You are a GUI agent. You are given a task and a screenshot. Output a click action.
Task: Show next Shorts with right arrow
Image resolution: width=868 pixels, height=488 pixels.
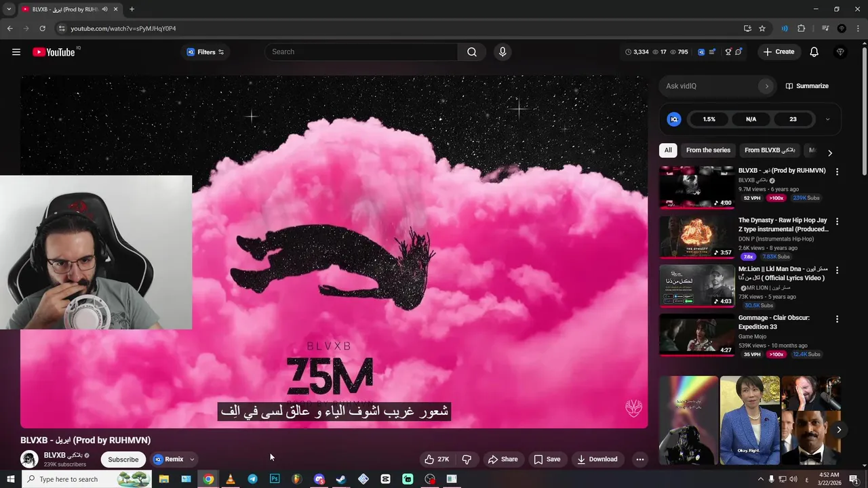(839, 430)
